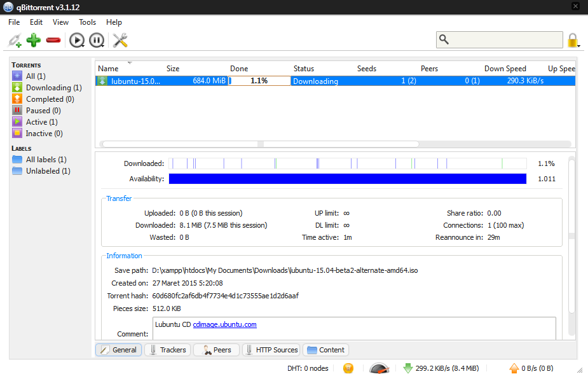Click the blue Availability bar
This screenshot has height=374, width=588.
pos(348,179)
